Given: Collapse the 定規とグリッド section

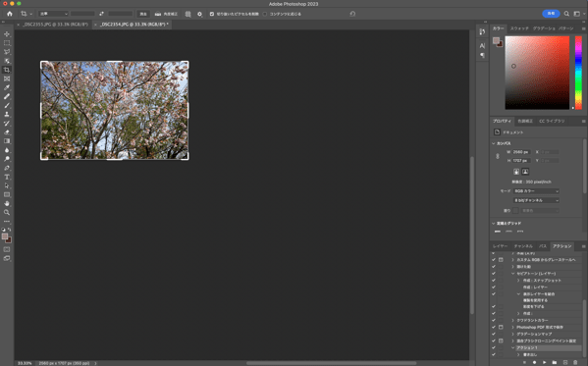Looking at the screenshot, I should pyautogui.click(x=494, y=223).
